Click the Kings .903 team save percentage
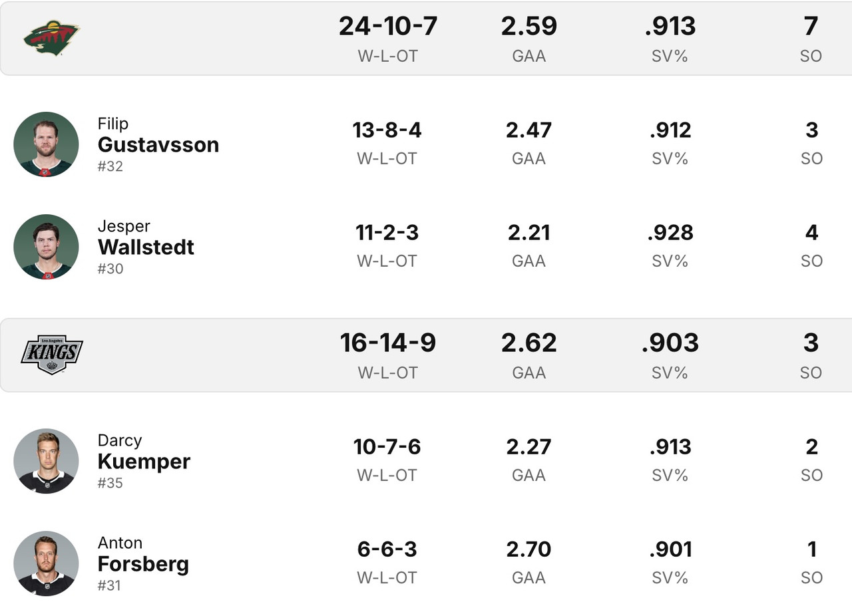 coord(670,343)
